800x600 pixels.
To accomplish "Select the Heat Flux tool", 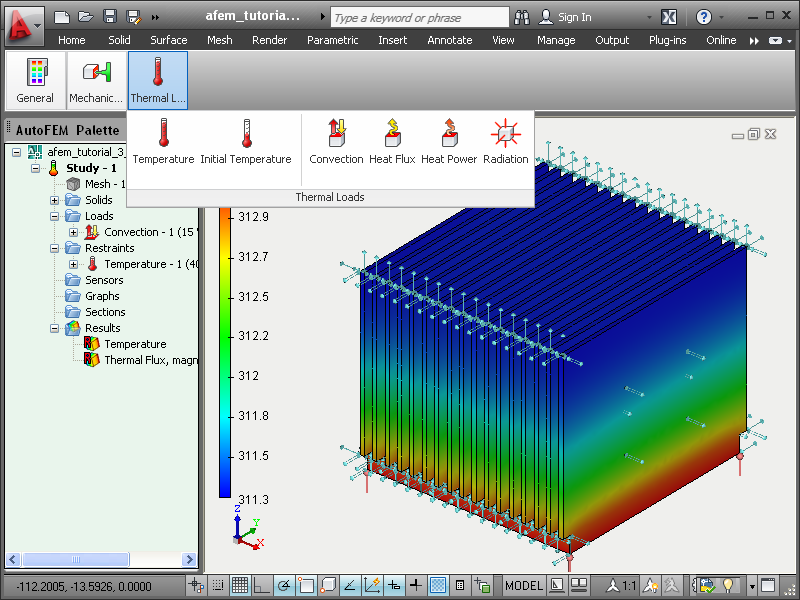I will 392,141.
